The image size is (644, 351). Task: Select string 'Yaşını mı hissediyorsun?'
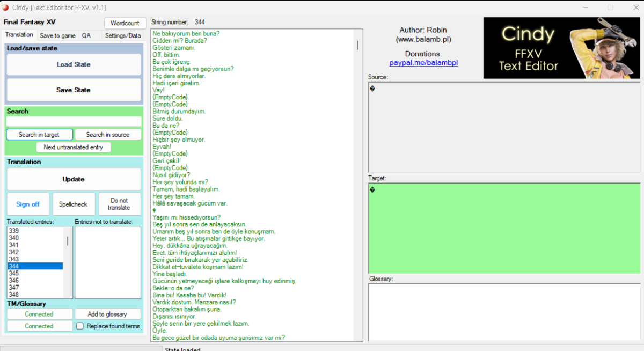point(186,217)
